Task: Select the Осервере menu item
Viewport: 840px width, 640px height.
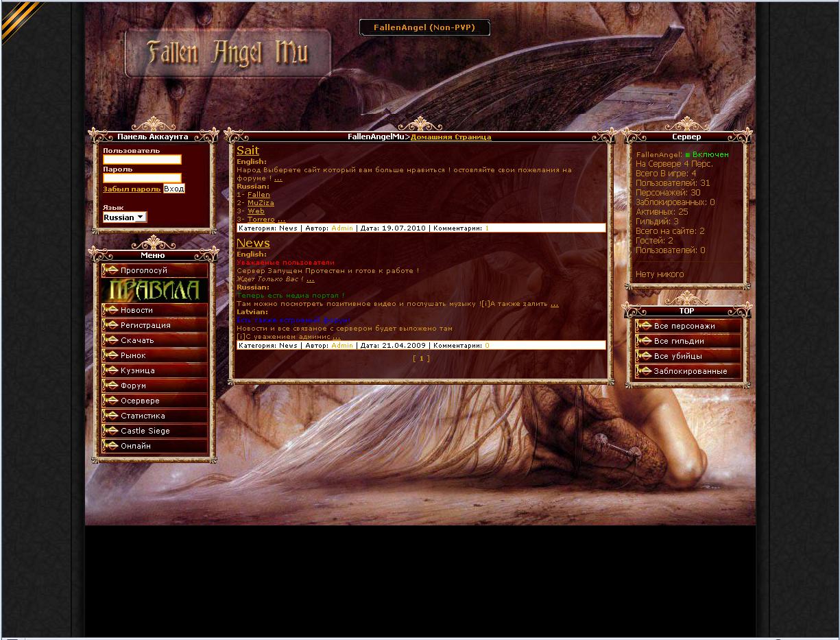Action: coord(154,401)
